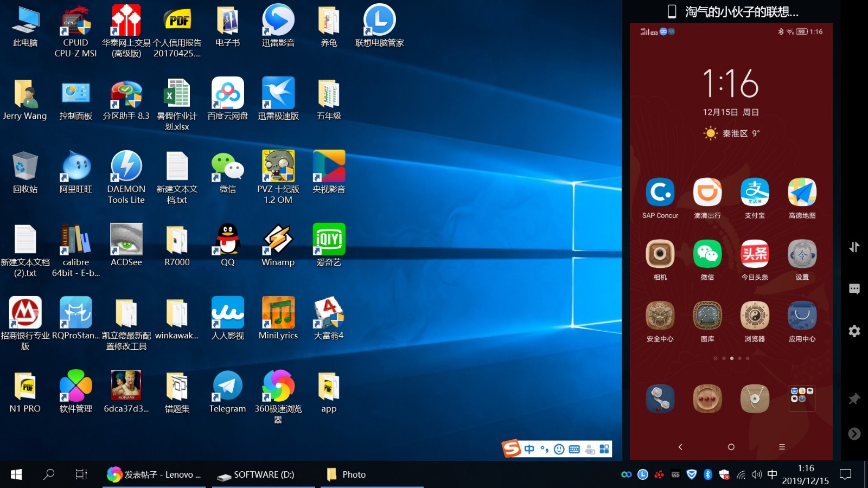Open phone 图库 gallery app
Screen dimensions: 868x488
point(707,316)
